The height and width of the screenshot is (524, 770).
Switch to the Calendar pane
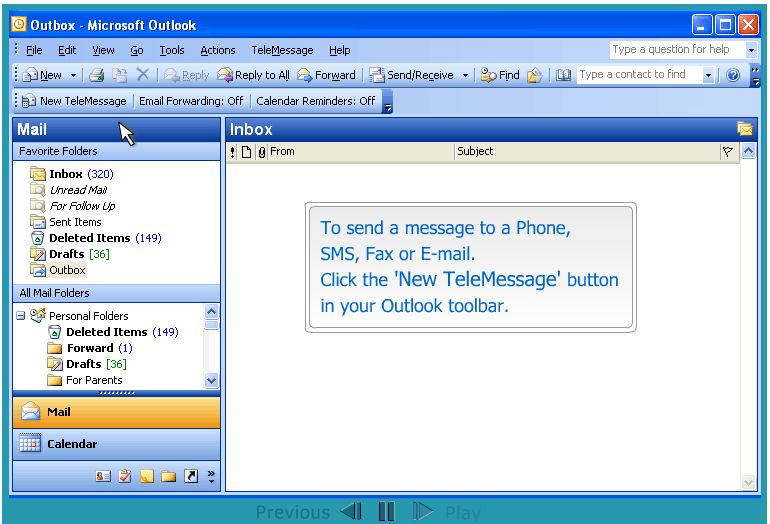[x=116, y=444]
